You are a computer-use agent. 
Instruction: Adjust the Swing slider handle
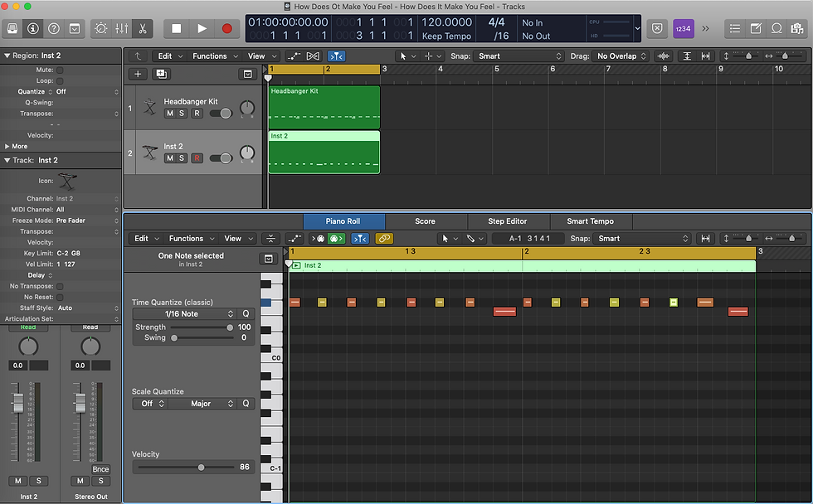[x=174, y=337]
